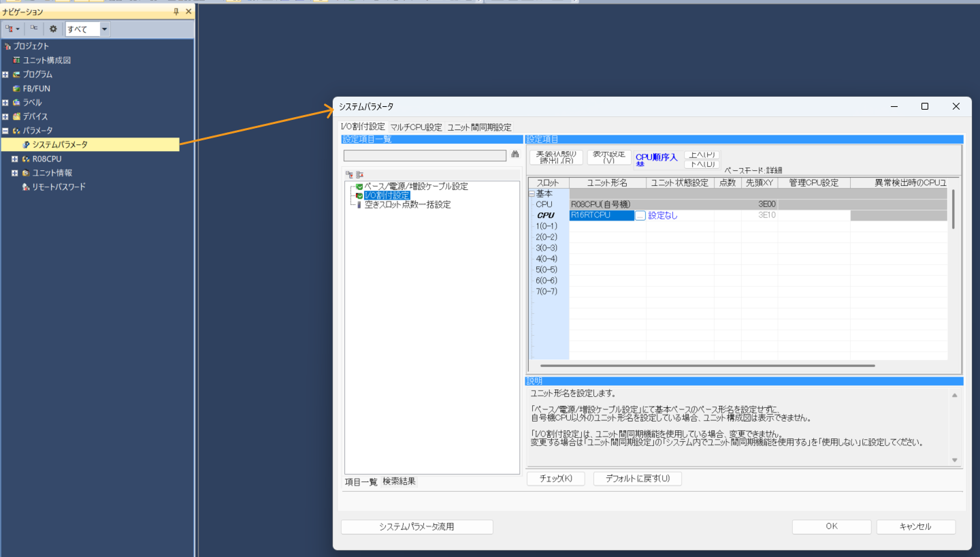Open unit selection via the ... button
Image resolution: width=980 pixels, height=557 pixels.
pos(640,215)
